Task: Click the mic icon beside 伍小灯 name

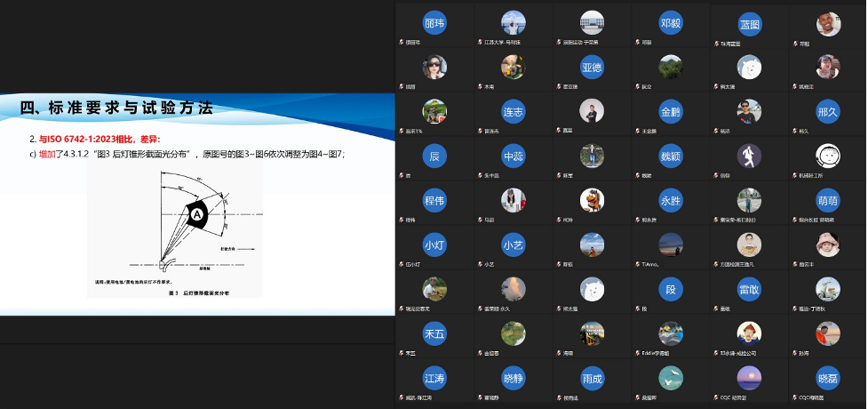Action: pos(402,264)
